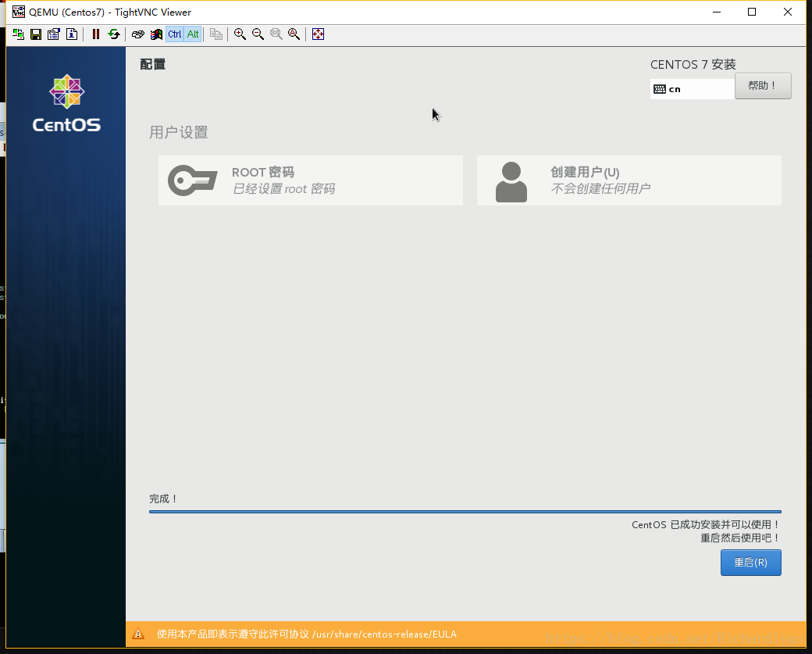
Task: Click the 用户设置 section heading
Action: tap(179, 132)
